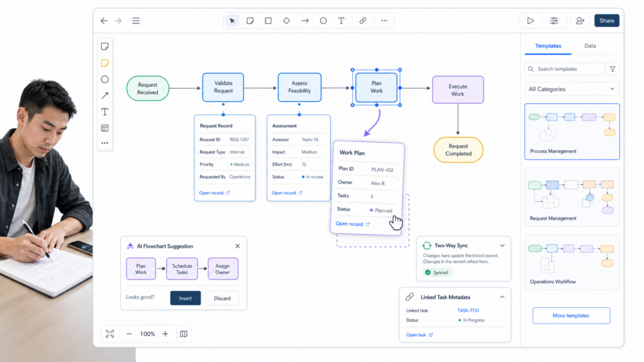Select the arrow connector tool in top toolbar
644x362 pixels.
305,21
